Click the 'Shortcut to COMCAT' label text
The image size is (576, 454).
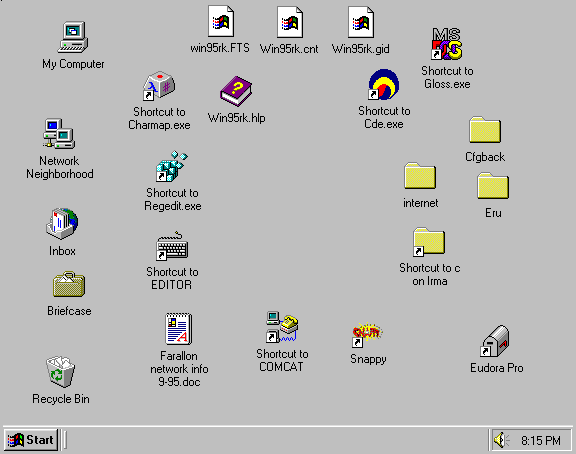[x=282, y=360]
